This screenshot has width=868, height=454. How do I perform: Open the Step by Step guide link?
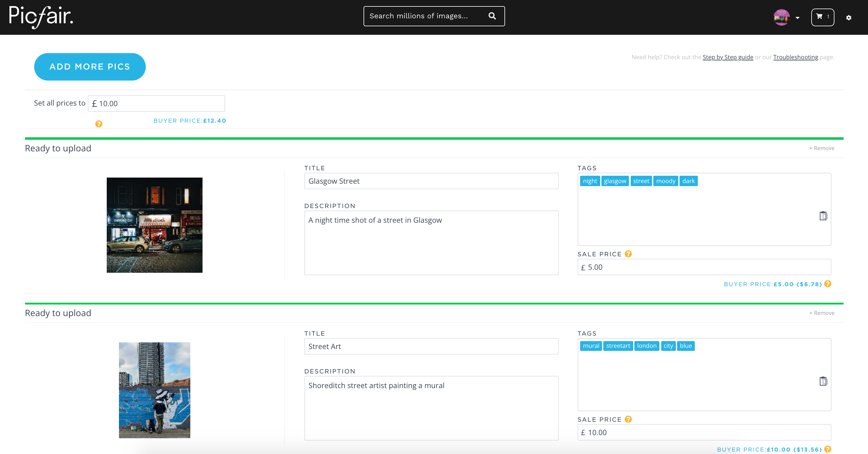pyautogui.click(x=728, y=57)
